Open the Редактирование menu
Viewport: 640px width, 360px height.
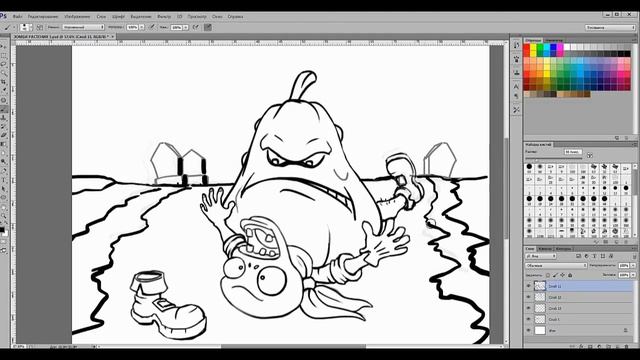43,17
